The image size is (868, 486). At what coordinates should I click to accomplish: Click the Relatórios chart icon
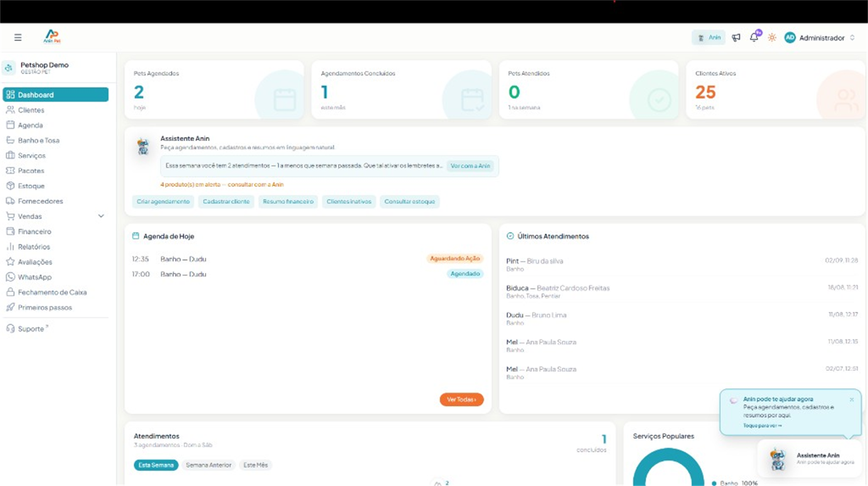coord(10,247)
